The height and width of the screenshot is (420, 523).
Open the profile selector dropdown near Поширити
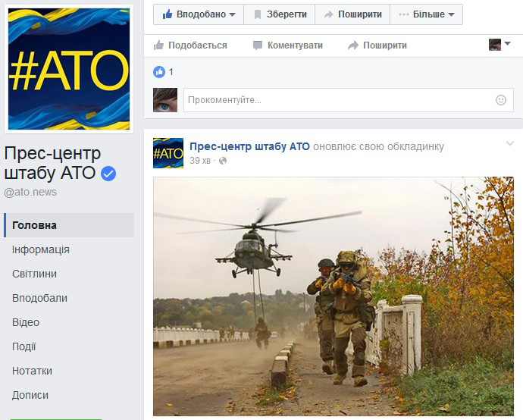coord(500,45)
